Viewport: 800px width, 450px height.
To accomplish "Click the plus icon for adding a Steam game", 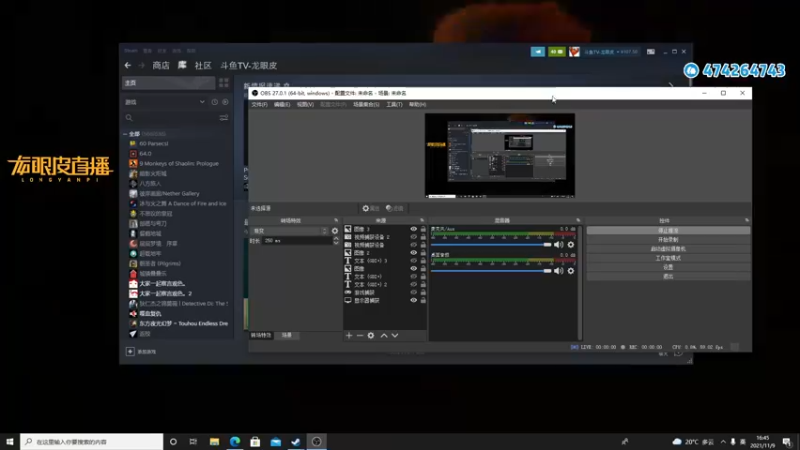I will pos(130,352).
